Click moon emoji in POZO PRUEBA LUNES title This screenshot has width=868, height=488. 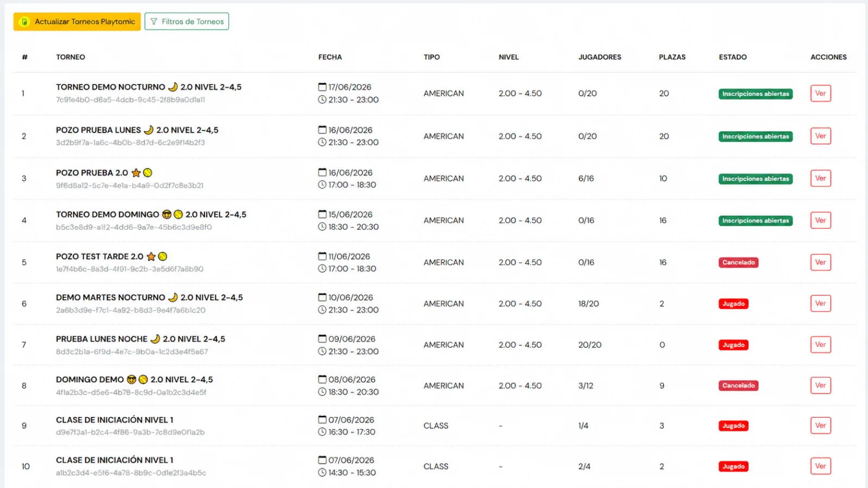[149, 130]
